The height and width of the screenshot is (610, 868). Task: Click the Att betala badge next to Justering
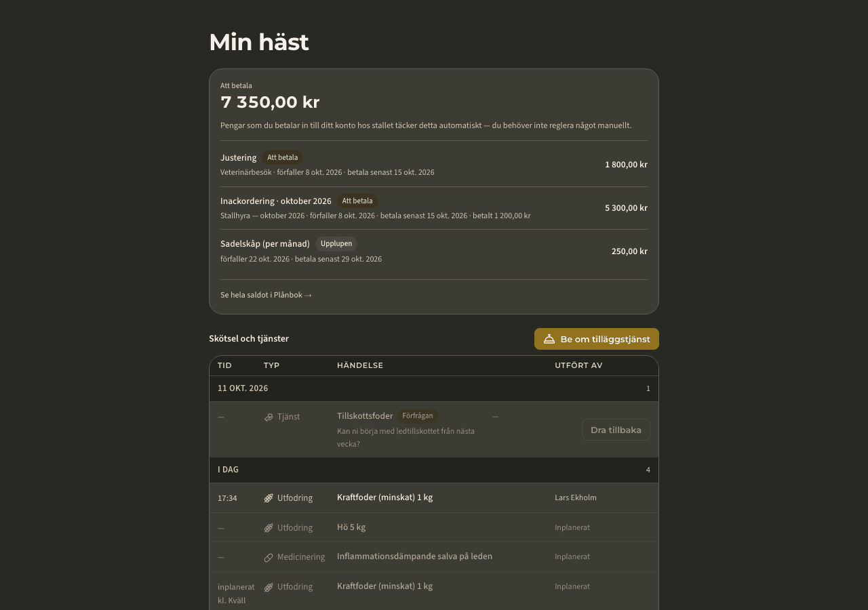pyautogui.click(x=282, y=158)
